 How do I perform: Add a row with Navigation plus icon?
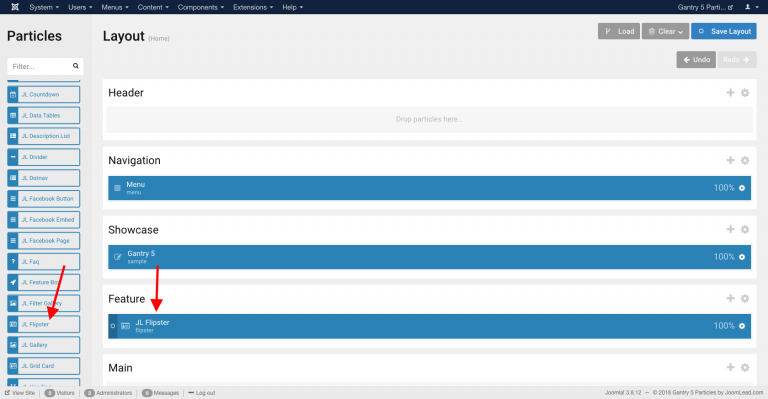(x=730, y=160)
